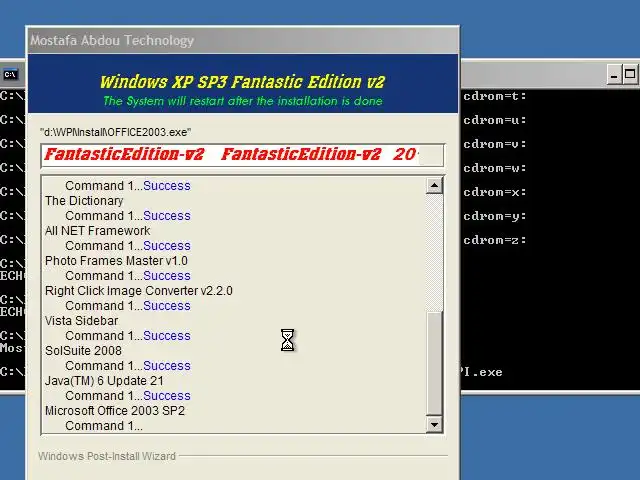Click "cdrom=z:" line in command prompt
Image resolution: width=640 pixels, height=480 pixels.
tap(495, 240)
